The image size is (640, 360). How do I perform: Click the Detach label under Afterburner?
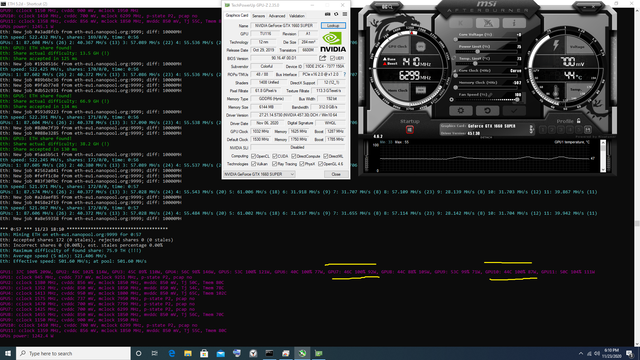tap(486, 138)
